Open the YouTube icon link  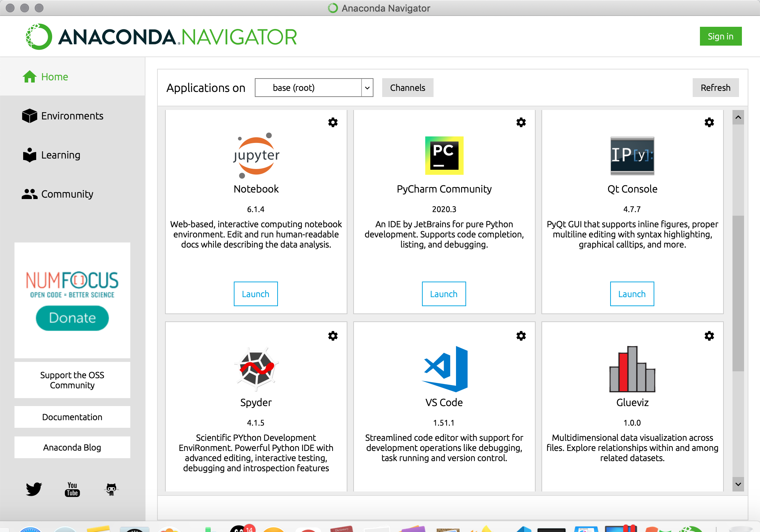tap(72, 489)
